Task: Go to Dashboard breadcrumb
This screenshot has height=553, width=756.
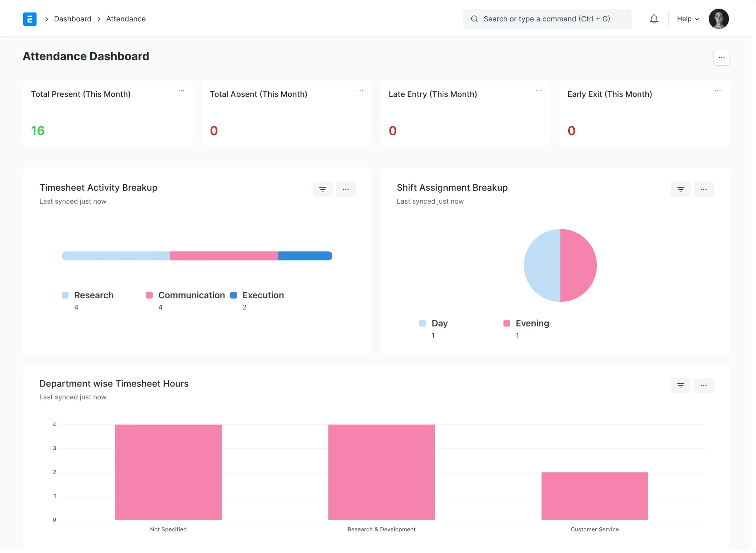Action: pos(72,19)
